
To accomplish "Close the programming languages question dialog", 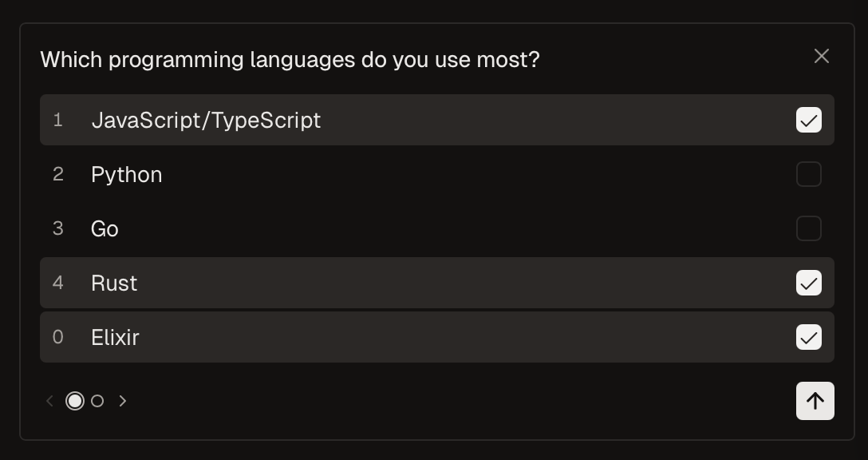I will click(x=821, y=56).
